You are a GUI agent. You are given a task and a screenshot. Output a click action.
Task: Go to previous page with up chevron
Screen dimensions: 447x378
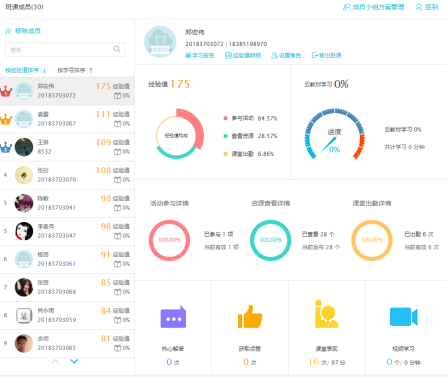55,361
